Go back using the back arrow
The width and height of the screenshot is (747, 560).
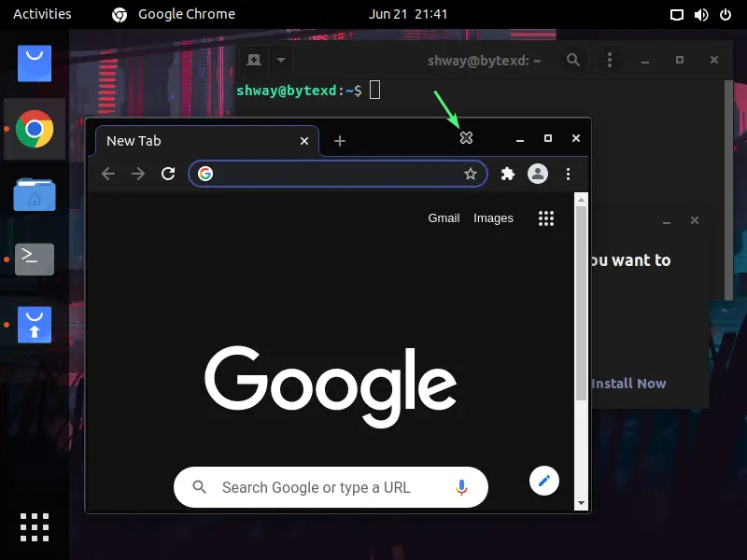(108, 174)
